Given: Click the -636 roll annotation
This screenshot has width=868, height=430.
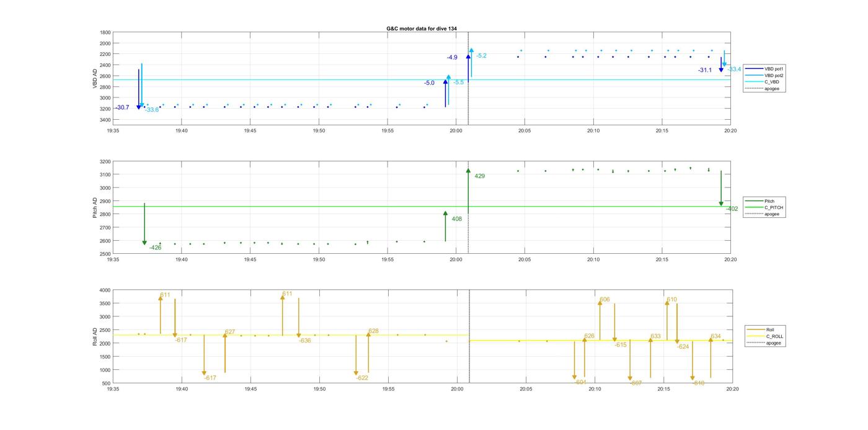Looking at the screenshot, I should pos(304,341).
